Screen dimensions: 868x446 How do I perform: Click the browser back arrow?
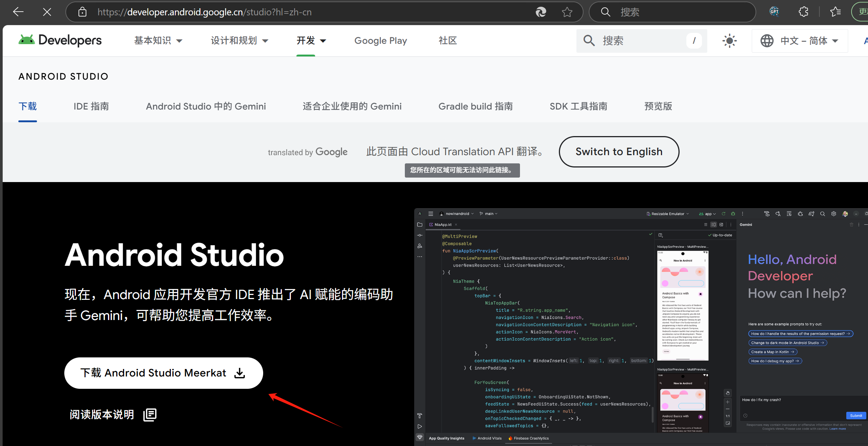tap(18, 12)
